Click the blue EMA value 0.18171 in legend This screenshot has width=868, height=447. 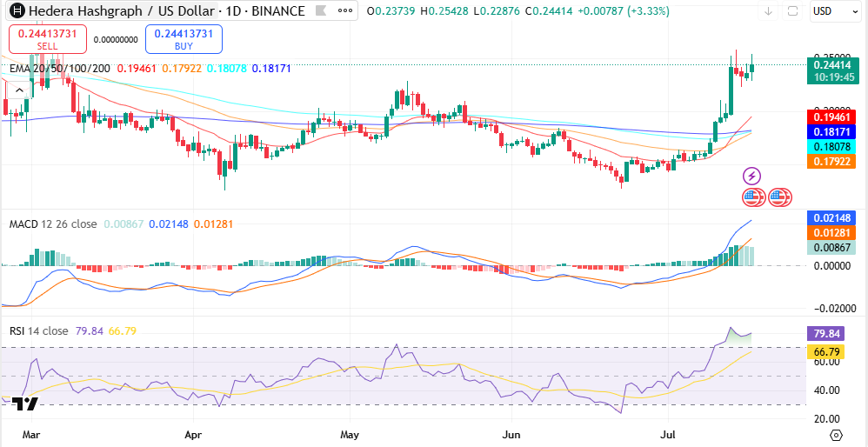[x=271, y=69]
